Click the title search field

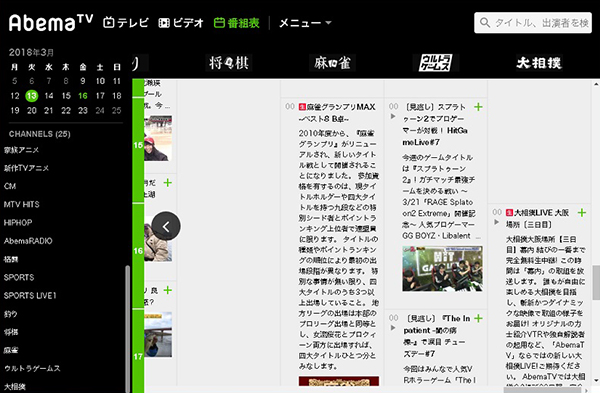pyautogui.click(x=533, y=23)
